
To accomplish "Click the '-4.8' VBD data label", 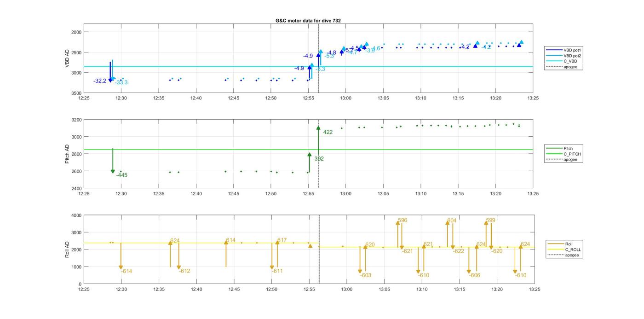I will click(x=332, y=53).
